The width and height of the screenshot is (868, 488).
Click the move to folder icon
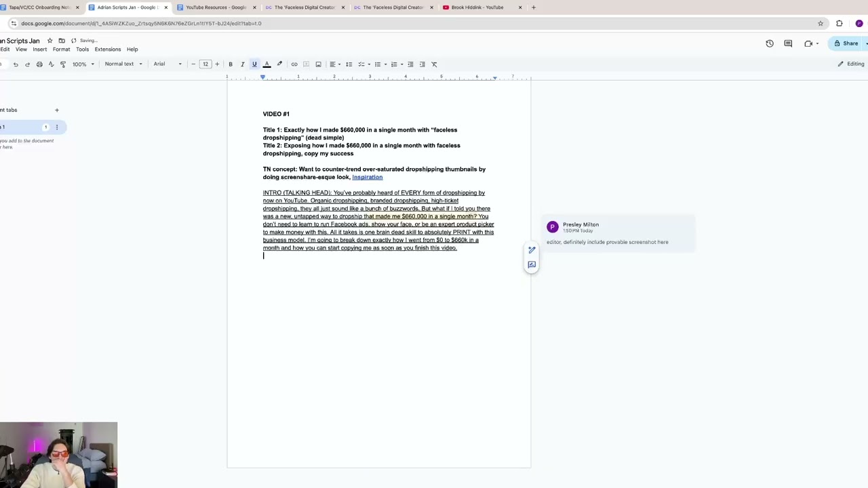coord(62,41)
